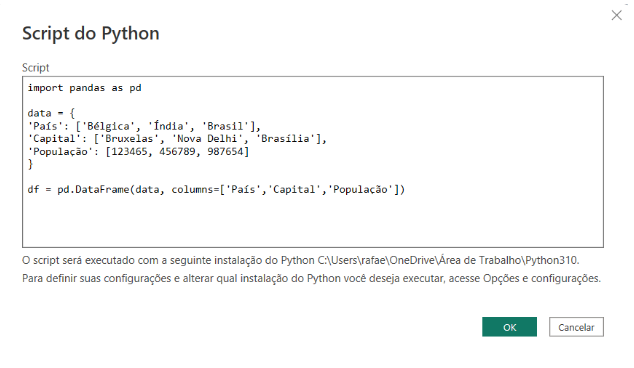Click the 'País' list line in script
Image resolution: width=634 pixels, height=368 pixels.
144,126
